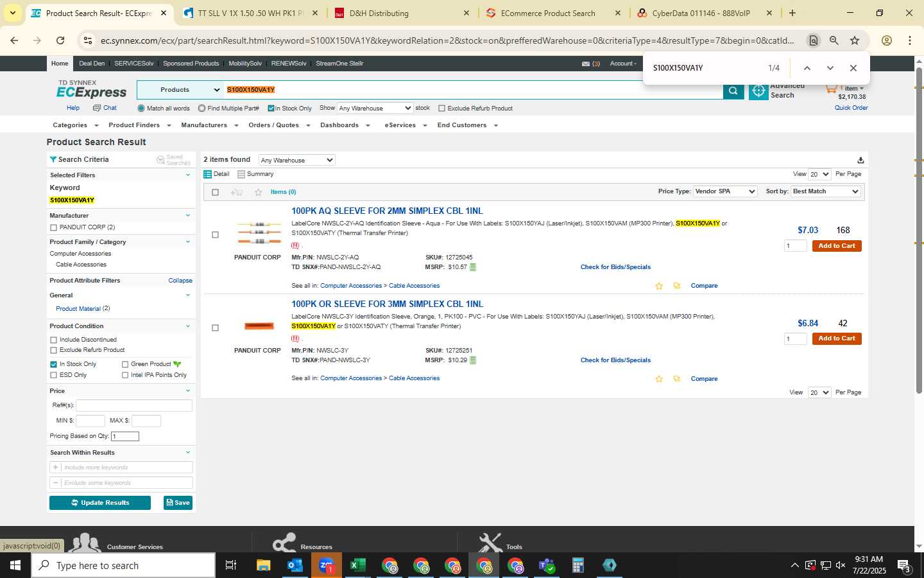This screenshot has height=578, width=924.
Task: Open the Advanced Search globe icon
Action: [x=758, y=91]
